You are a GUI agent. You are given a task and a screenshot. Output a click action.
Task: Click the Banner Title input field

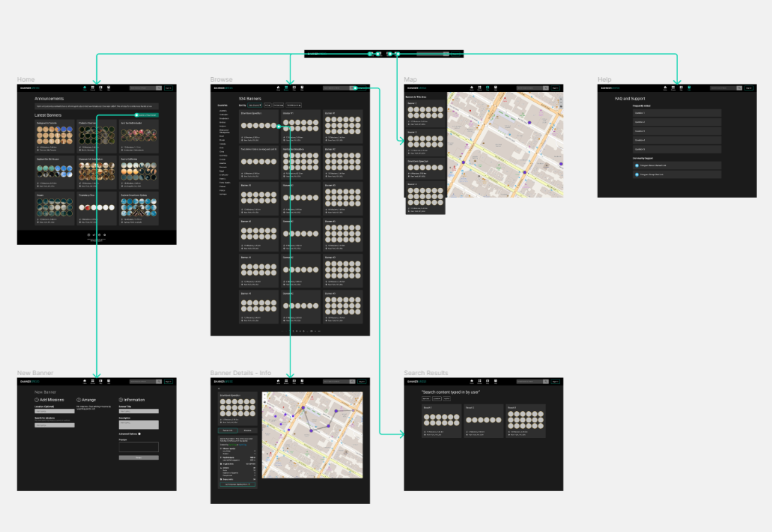coord(139,410)
